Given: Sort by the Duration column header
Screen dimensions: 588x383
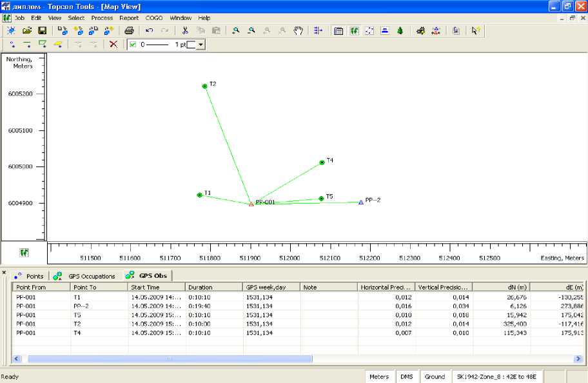Looking at the screenshot, I should click(x=213, y=287).
